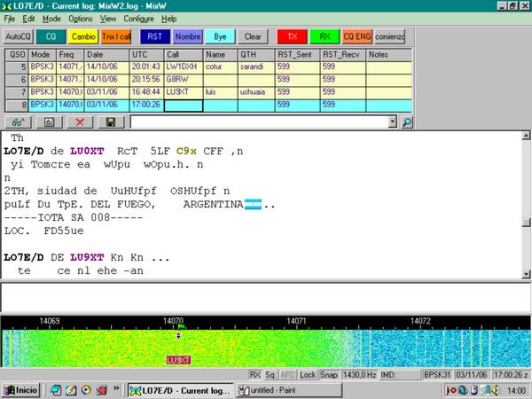Open the Configure menu
Image resolution: width=532 pixels, height=399 pixels.
tap(138, 19)
